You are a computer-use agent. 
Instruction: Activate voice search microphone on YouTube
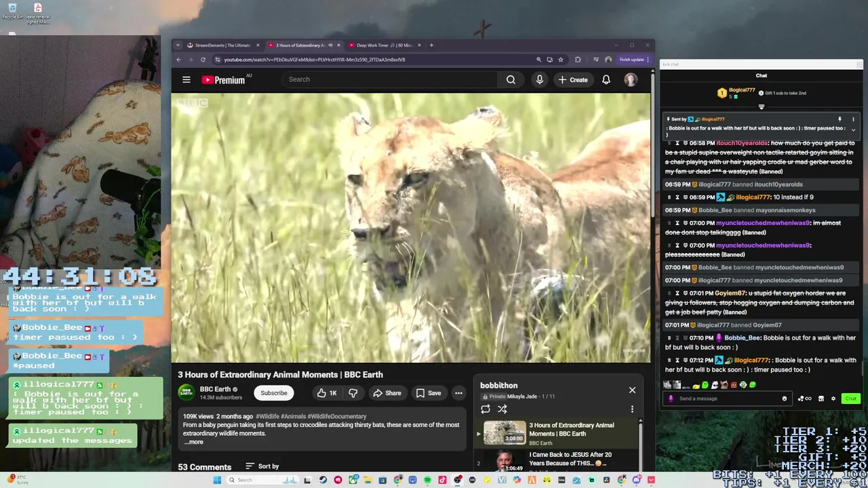coord(540,79)
